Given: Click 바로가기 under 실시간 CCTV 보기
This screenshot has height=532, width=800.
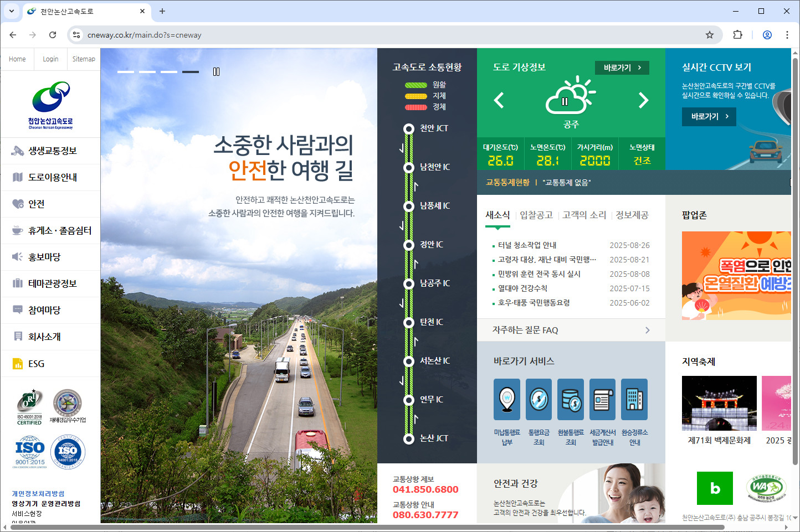Looking at the screenshot, I should 709,117.
